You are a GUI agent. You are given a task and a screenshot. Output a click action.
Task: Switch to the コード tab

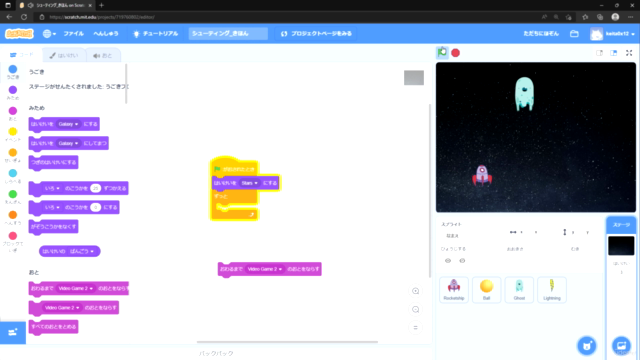[x=22, y=55]
